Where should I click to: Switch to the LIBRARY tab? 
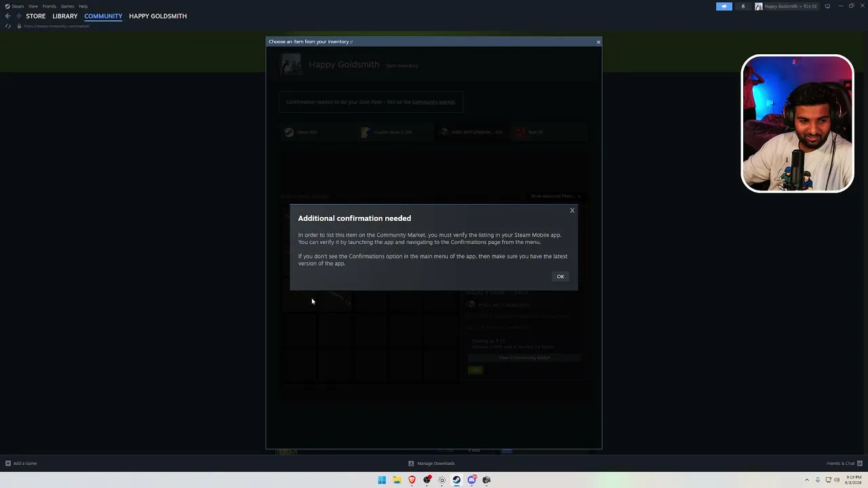(x=65, y=16)
